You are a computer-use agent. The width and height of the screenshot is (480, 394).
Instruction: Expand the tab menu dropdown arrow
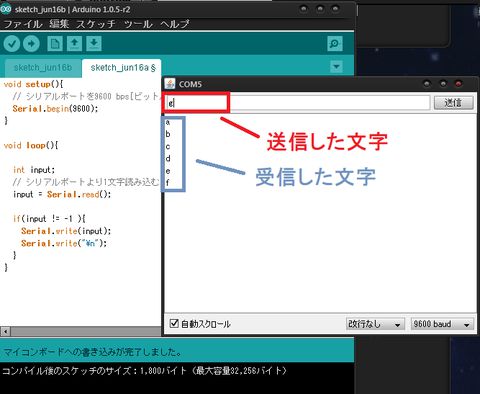pos(336,66)
